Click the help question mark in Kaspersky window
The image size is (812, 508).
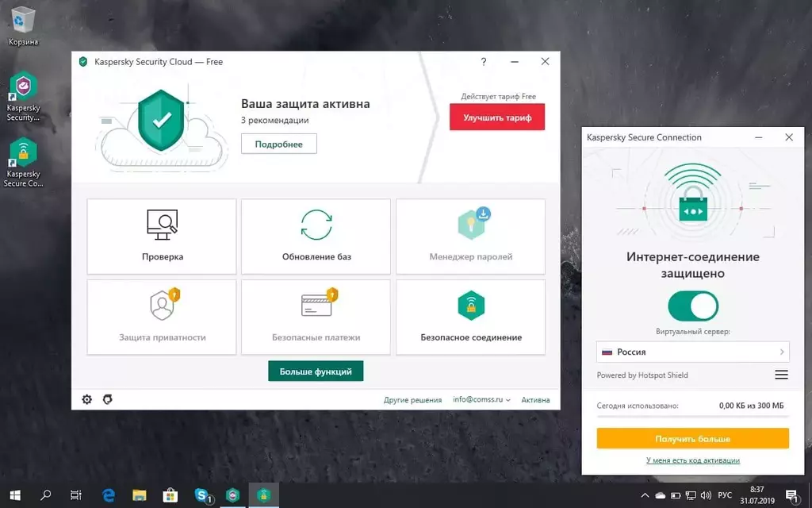click(483, 62)
